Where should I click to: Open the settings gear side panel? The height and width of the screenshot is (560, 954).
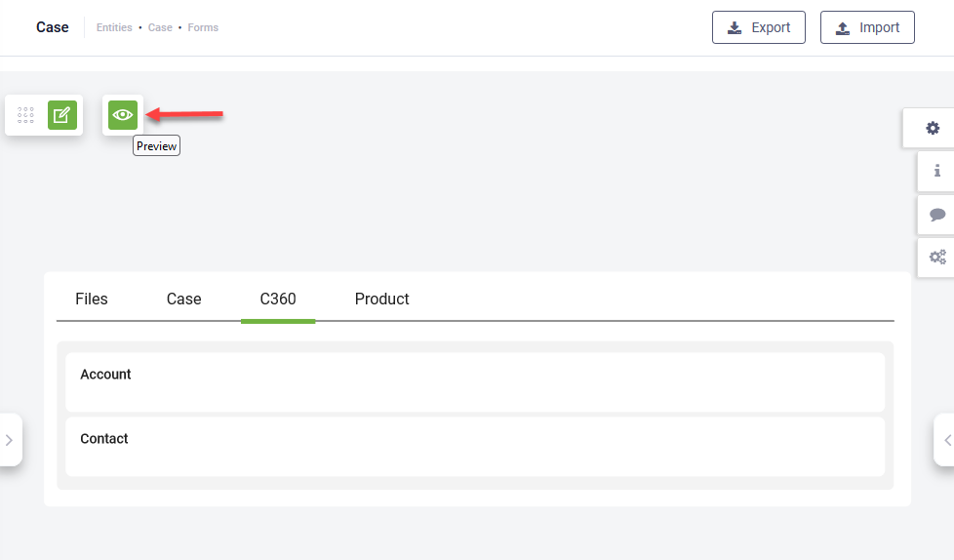tap(934, 128)
